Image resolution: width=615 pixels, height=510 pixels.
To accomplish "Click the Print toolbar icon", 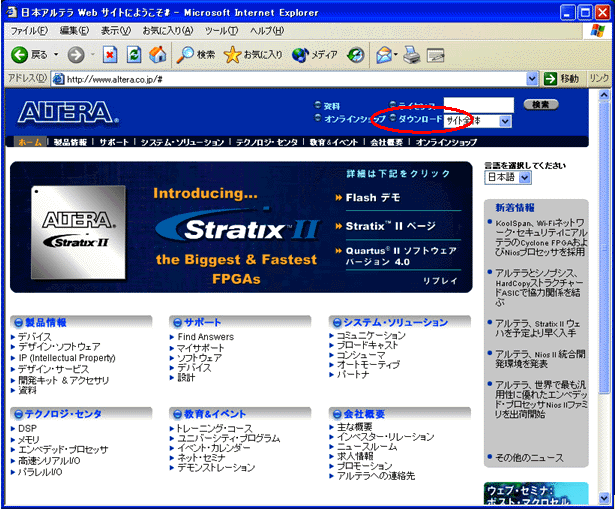I will click(411, 54).
